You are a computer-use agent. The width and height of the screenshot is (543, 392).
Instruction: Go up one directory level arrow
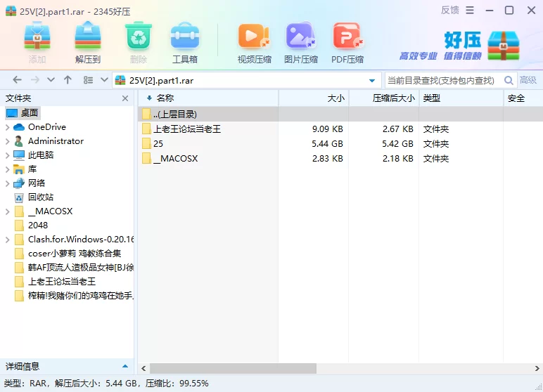pyautogui.click(x=68, y=80)
